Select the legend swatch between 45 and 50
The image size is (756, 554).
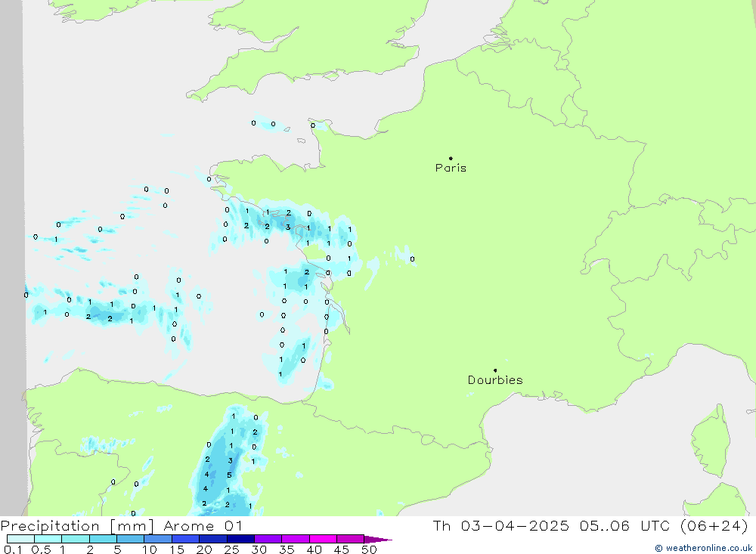tap(351, 539)
